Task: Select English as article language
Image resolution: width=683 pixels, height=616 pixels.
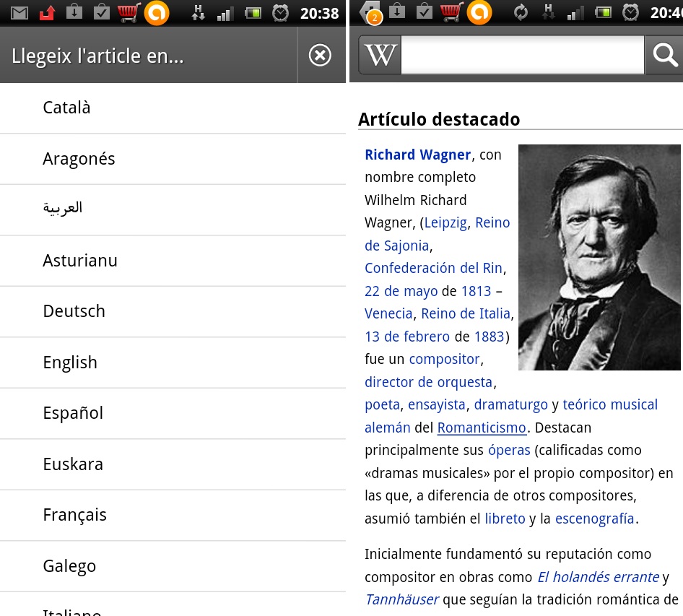Action: point(173,363)
